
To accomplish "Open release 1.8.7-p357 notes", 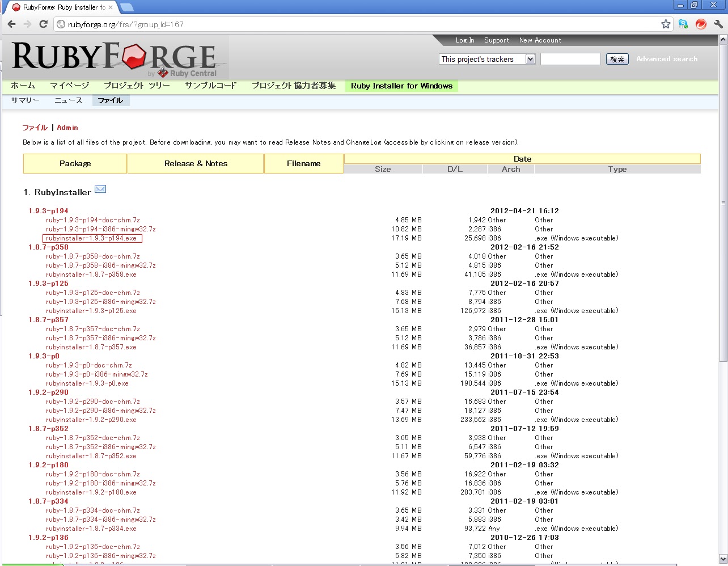I will (x=48, y=320).
